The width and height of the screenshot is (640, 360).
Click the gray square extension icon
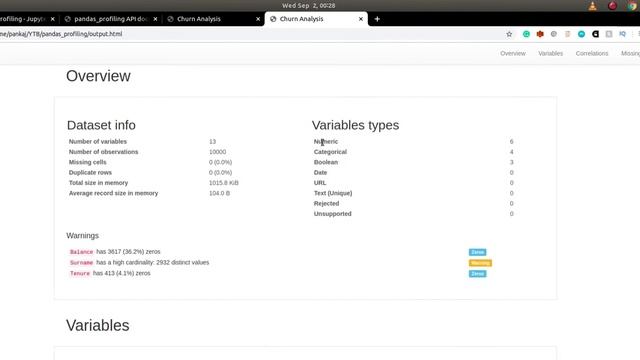point(609,34)
